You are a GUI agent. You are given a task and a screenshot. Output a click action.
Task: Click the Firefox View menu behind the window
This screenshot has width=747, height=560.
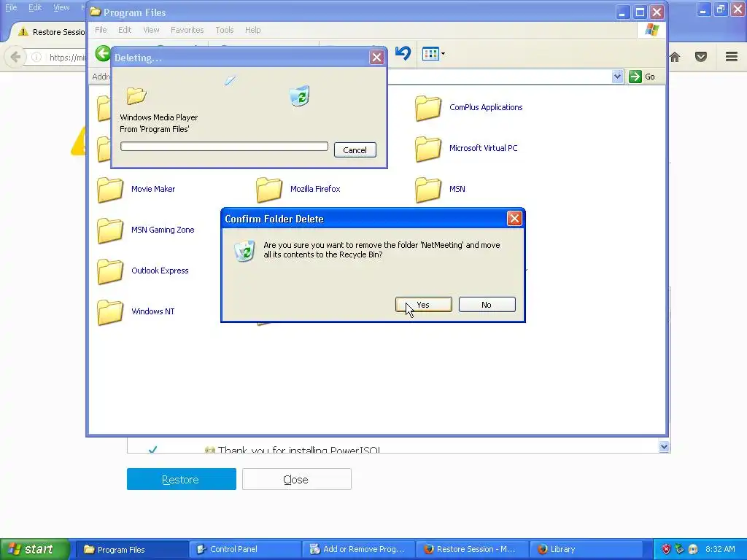(61, 7)
